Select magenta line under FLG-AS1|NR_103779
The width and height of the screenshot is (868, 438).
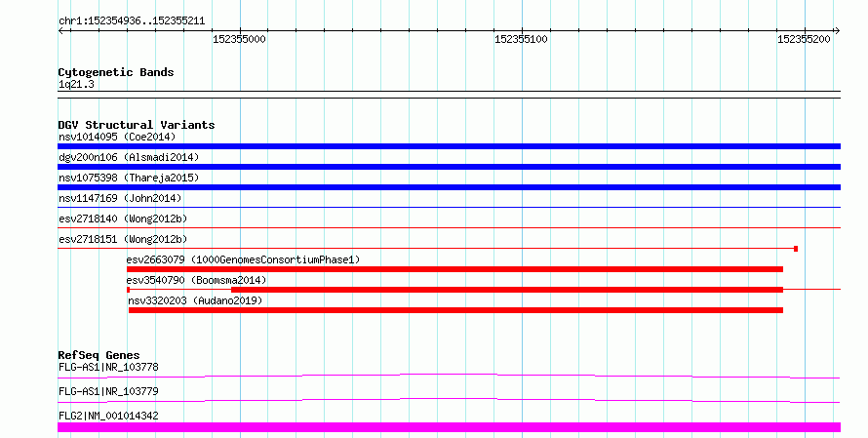(449, 400)
